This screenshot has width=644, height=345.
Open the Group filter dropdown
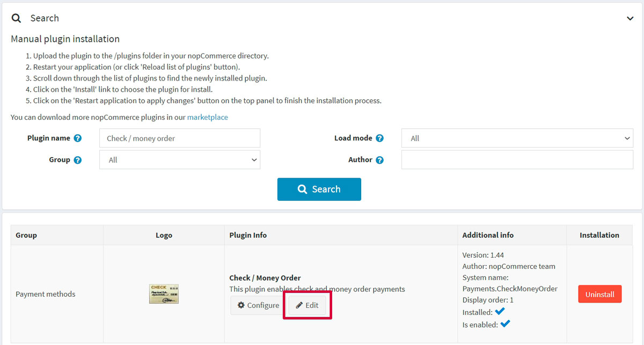tap(180, 160)
